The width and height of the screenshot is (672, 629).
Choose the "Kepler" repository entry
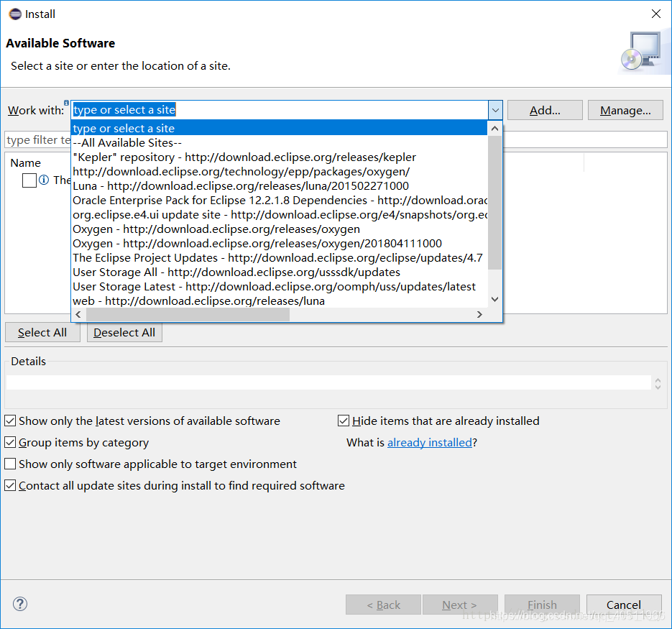244,157
